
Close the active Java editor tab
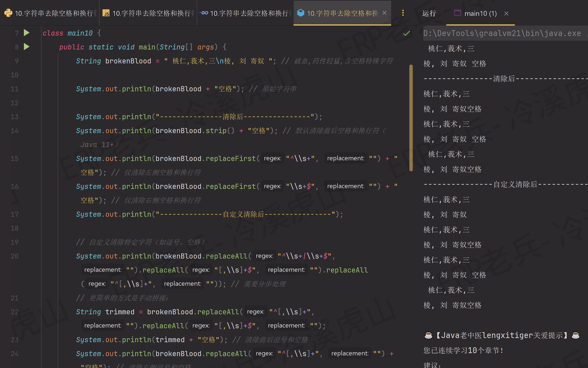point(384,13)
